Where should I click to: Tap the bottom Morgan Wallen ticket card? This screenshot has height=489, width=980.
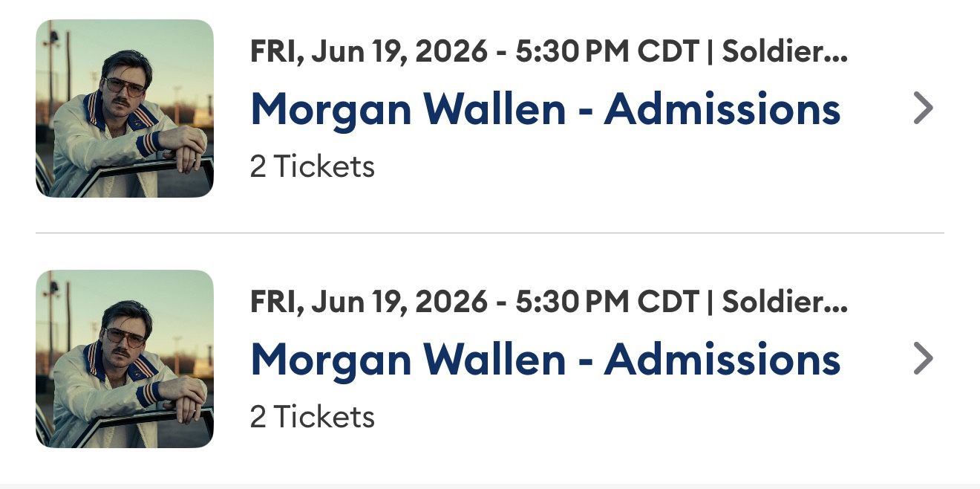[x=490, y=360]
